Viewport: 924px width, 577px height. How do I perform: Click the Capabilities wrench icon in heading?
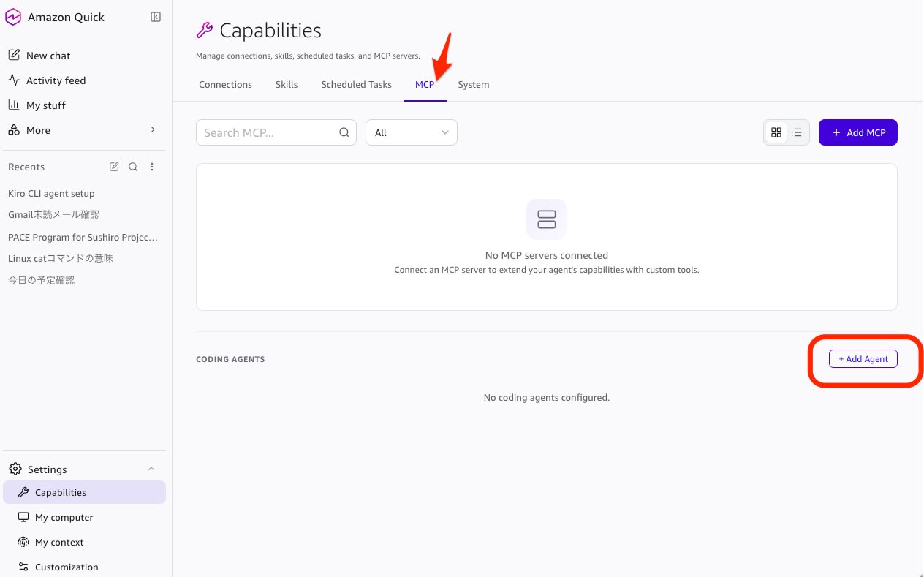tap(205, 30)
